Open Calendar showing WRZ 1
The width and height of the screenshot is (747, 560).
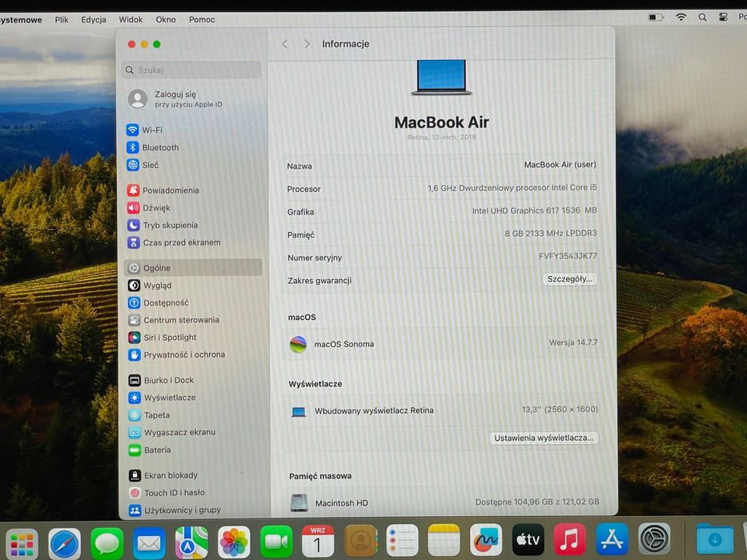point(318,541)
